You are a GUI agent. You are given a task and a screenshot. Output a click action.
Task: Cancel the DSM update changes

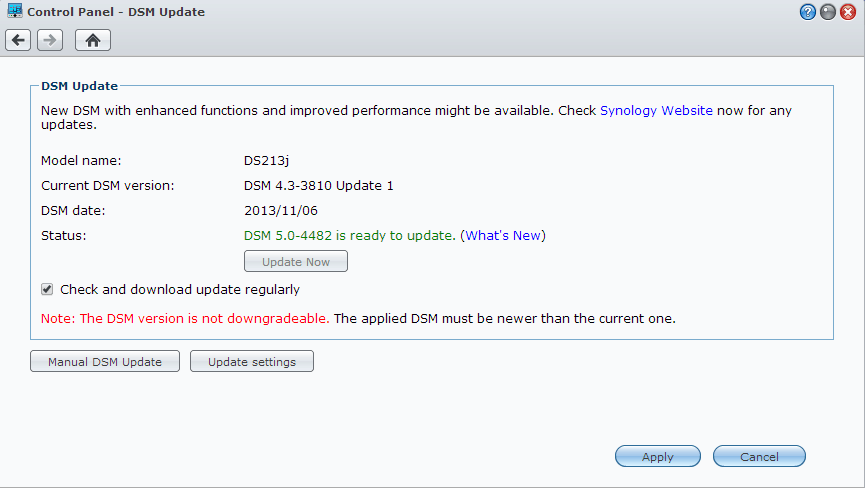(759, 457)
